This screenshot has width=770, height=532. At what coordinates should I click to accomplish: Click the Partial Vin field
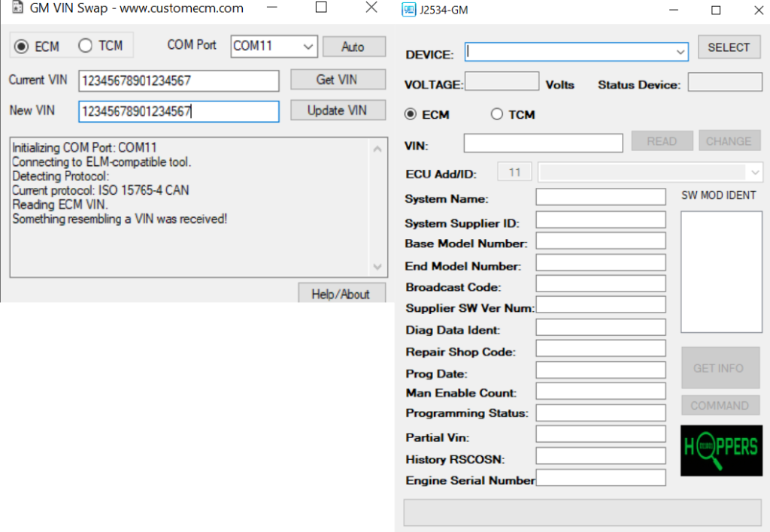click(601, 434)
